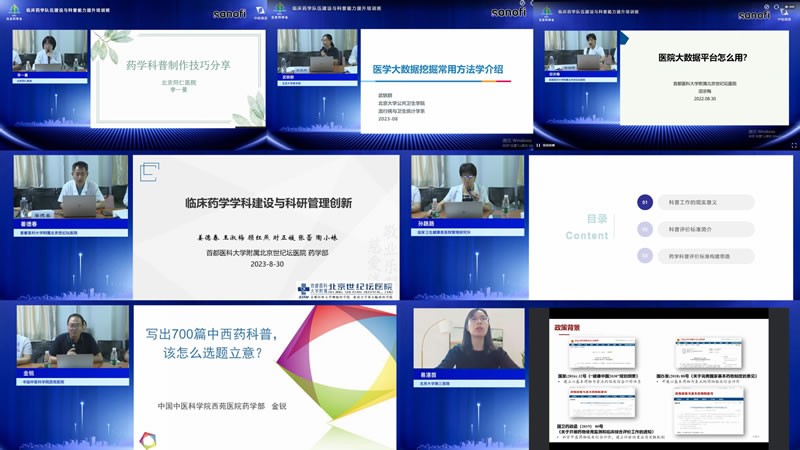Click the 目录 Content heading

pyautogui.click(x=587, y=227)
